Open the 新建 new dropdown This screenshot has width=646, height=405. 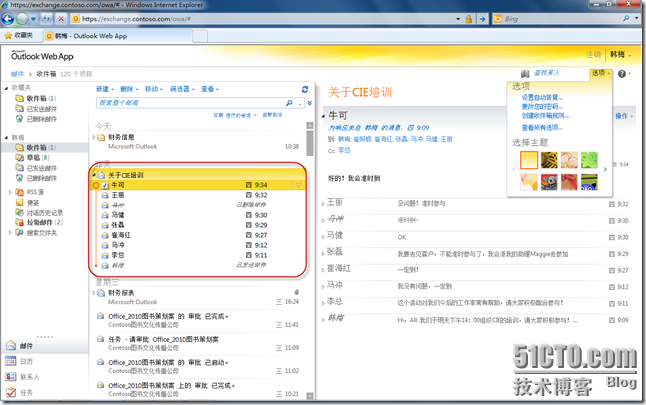(x=105, y=89)
